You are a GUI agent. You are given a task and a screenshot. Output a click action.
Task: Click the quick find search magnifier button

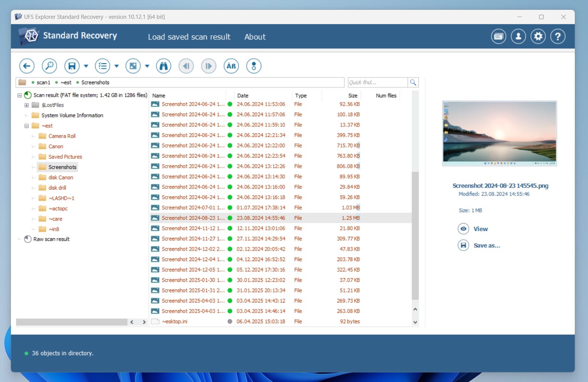click(x=413, y=82)
